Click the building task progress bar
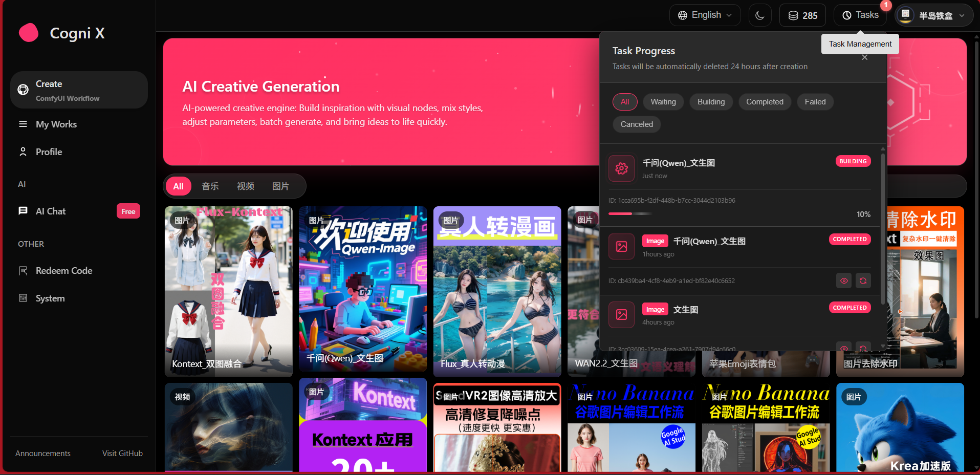Viewport: 980px width, 475px height. [x=630, y=213]
